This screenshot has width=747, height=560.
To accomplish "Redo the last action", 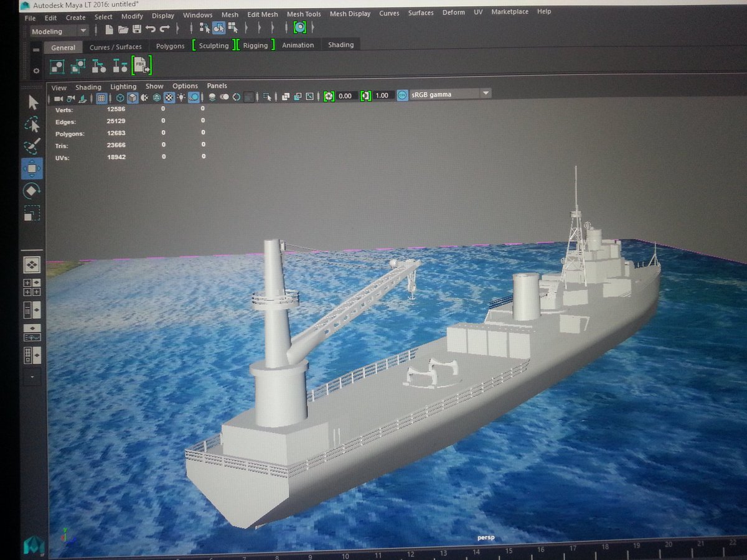I will 164,29.
